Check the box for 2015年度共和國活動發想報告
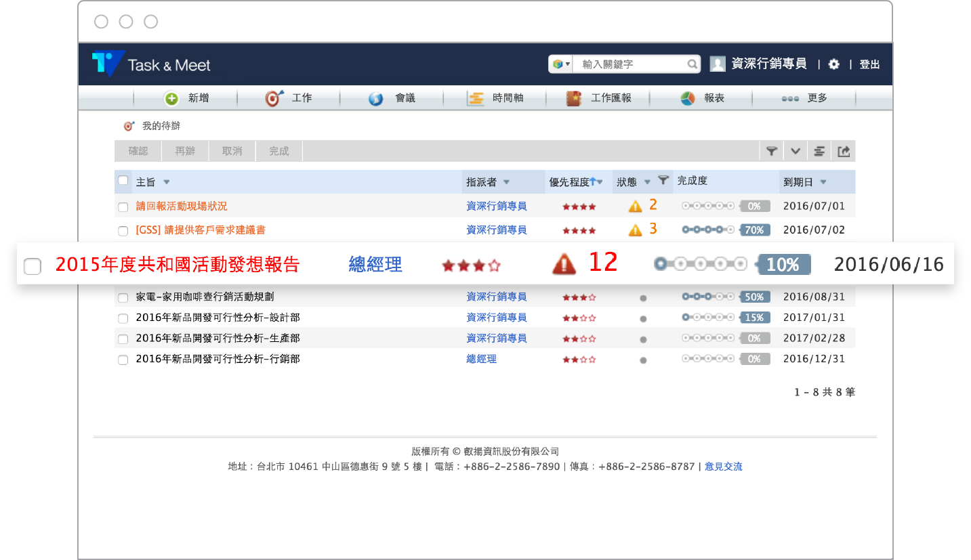Image resolution: width=971 pixels, height=560 pixels. [x=33, y=266]
